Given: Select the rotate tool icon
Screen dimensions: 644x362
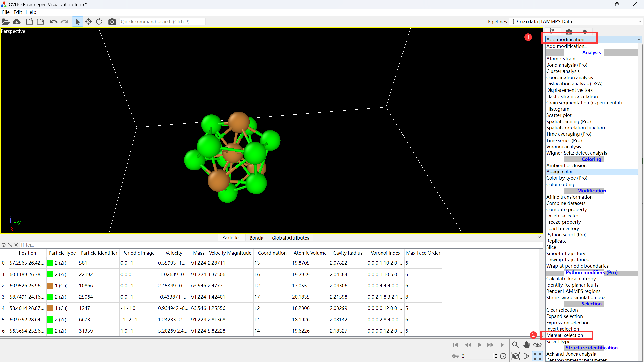Looking at the screenshot, I should pos(99,22).
